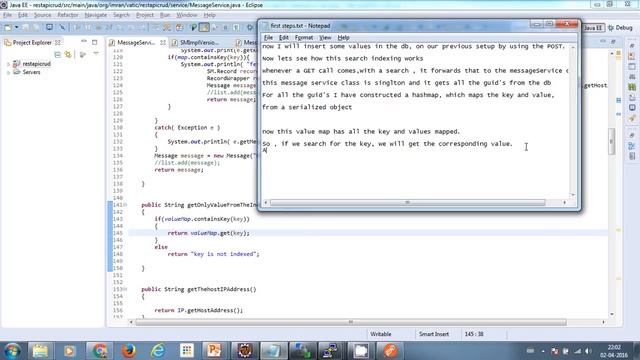Select the Servers folder in Project Explorer
The height and width of the screenshot is (360, 640).
click(31, 72)
